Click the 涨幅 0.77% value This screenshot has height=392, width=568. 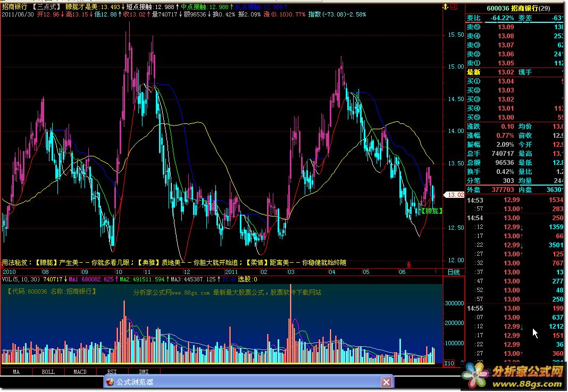pyautogui.click(x=505, y=136)
